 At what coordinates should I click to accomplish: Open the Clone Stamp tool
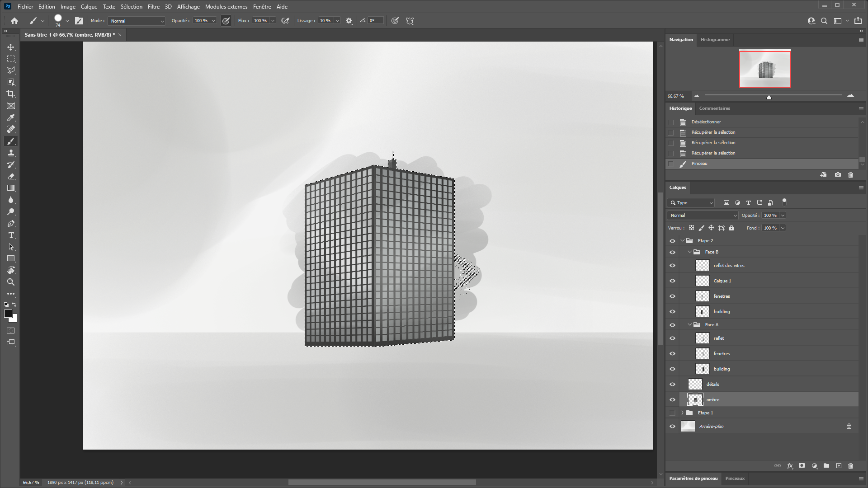[x=11, y=153]
